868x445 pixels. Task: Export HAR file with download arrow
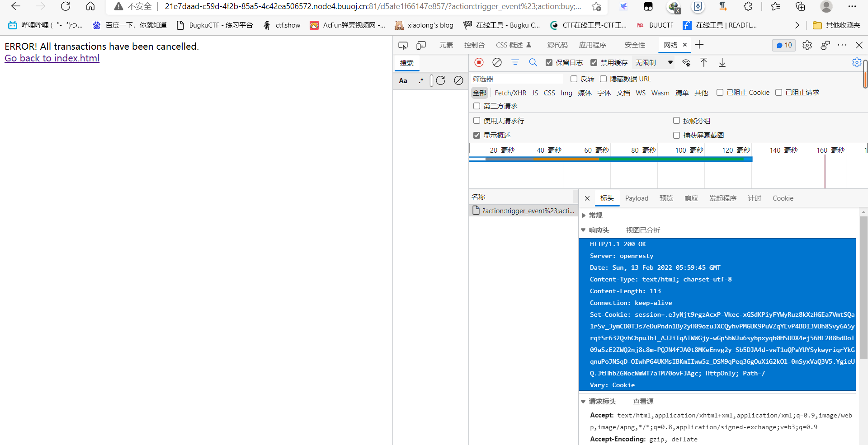tap(722, 62)
